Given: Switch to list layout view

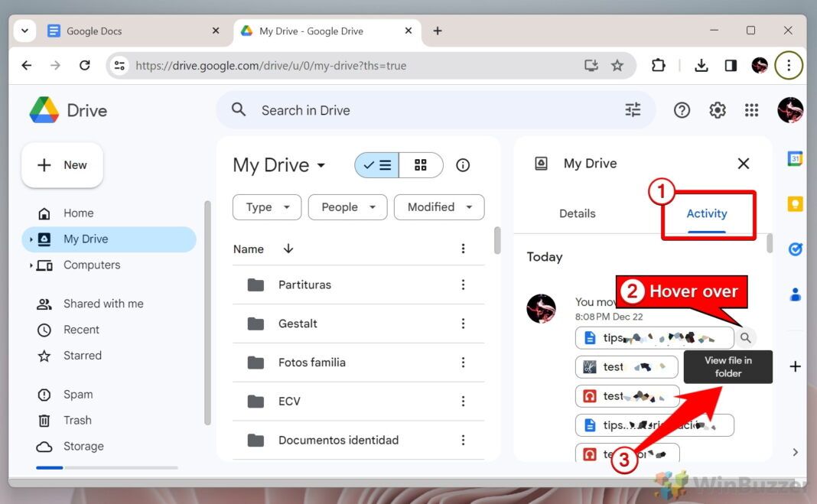Looking at the screenshot, I should (x=377, y=165).
